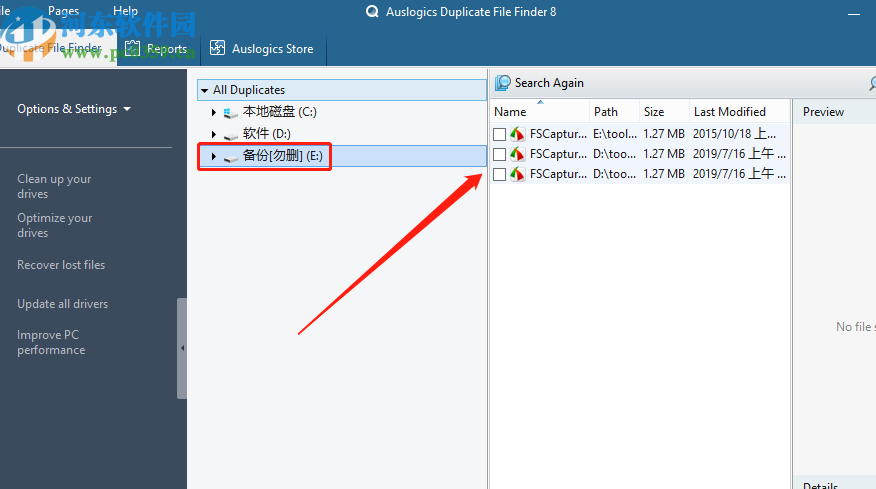876x489 pixels.
Task: Click path E:\tool... in first row
Action: coord(615,134)
